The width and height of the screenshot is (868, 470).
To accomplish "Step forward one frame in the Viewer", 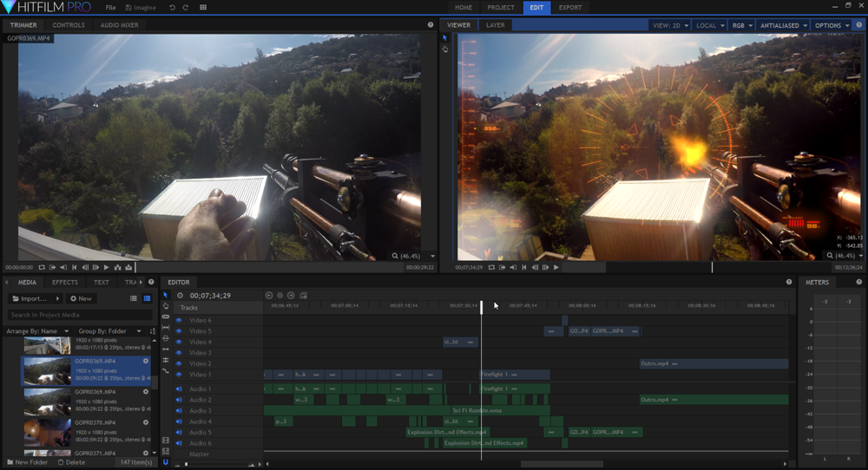I will coord(546,268).
